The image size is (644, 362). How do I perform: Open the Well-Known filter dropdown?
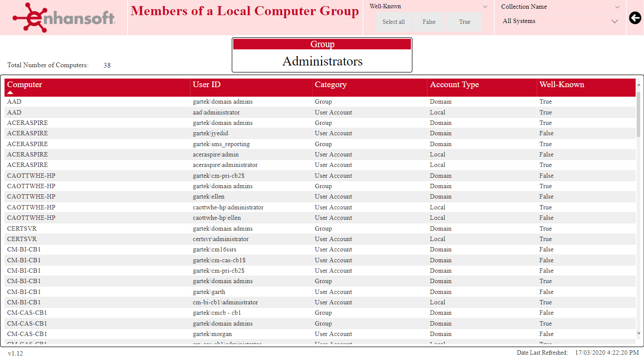pyautogui.click(x=485, y=6)
